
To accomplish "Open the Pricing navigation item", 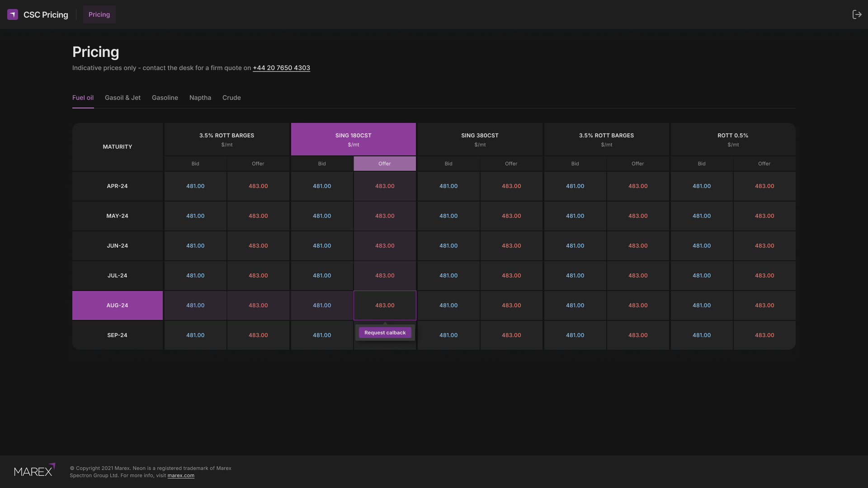I will click(x=99, y=14).
